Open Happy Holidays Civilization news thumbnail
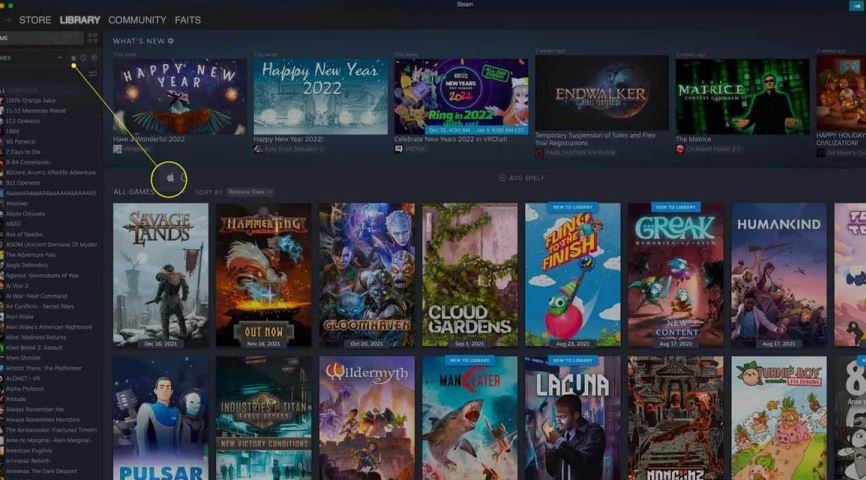Screen dimensions: 866x480 point(841,93)
